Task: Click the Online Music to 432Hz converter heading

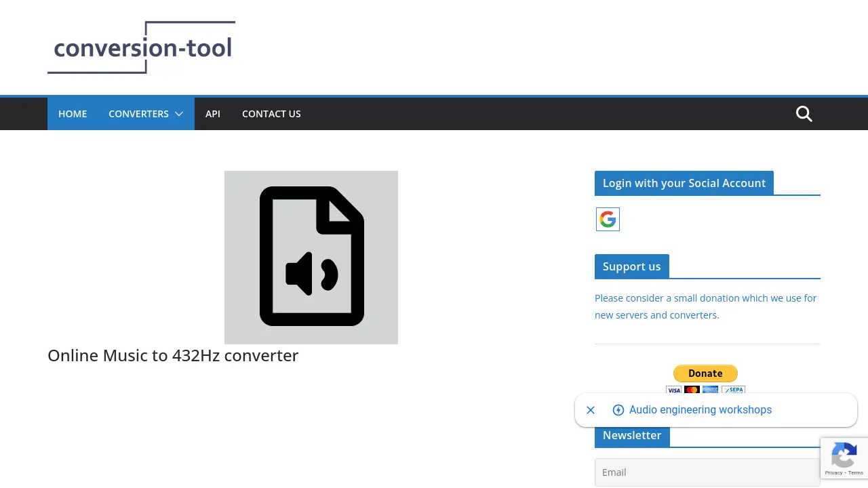Action: [x=173, y=356]
